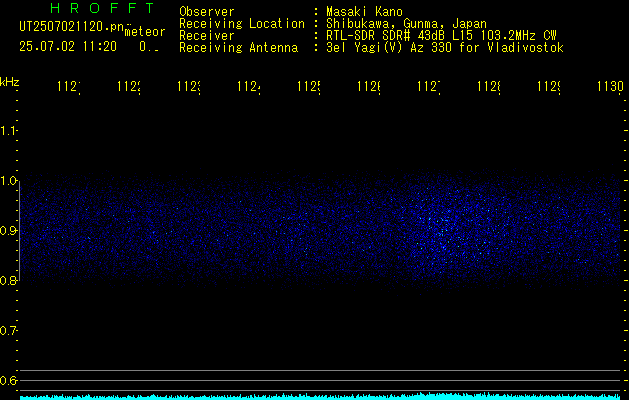Click the 0.6 kHz axis label
Viewport: 629px width, 400px height.
(x=8, y=380)
